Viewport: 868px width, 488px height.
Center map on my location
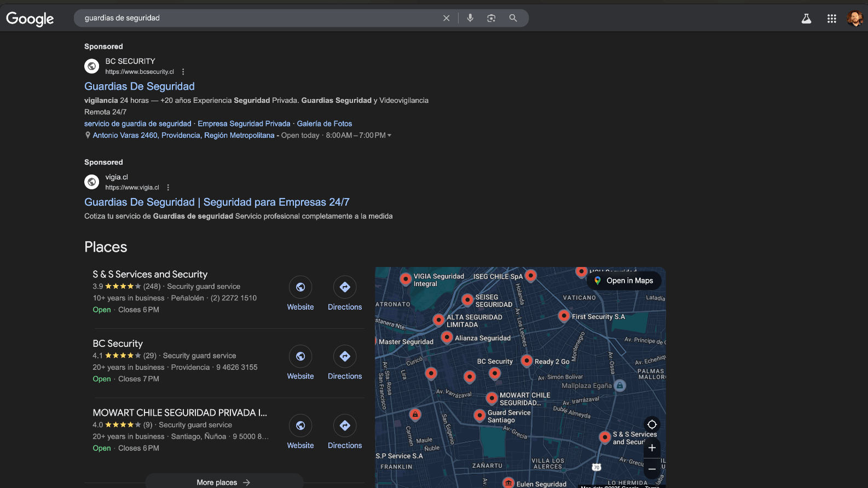652,425
